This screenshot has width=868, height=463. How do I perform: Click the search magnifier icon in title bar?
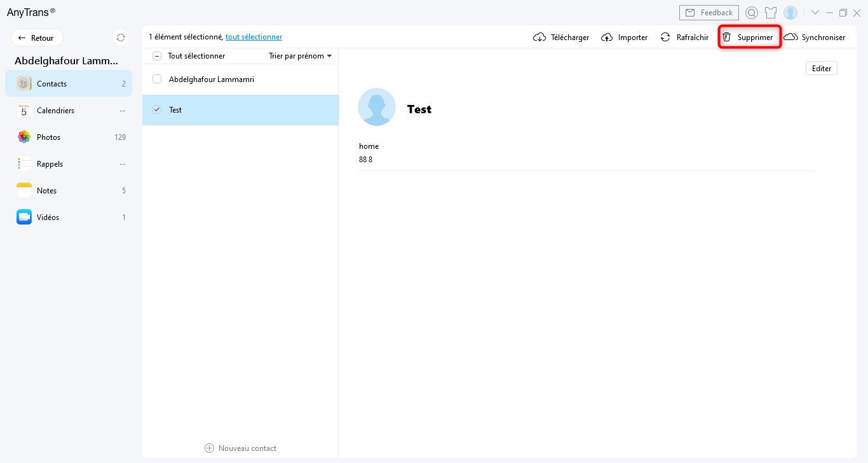click(752, 13)
